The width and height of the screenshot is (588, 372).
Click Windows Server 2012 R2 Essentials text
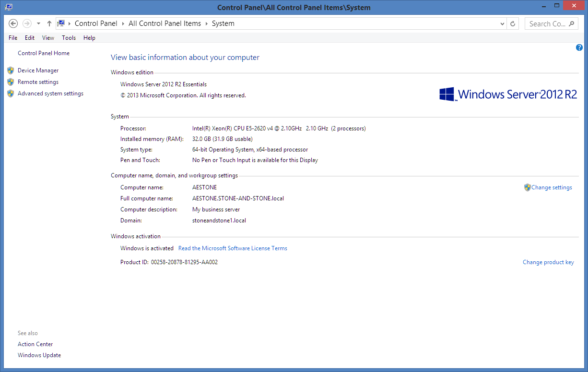point(164,84)
